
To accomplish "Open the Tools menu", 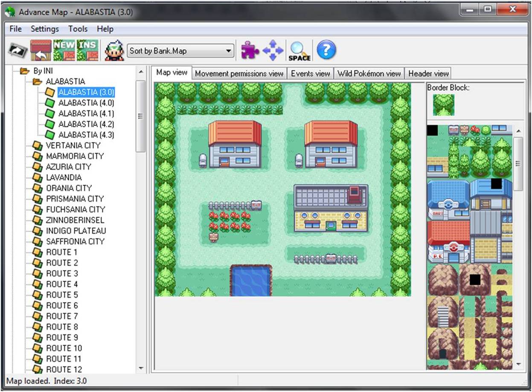I will [x=78, y=29].
